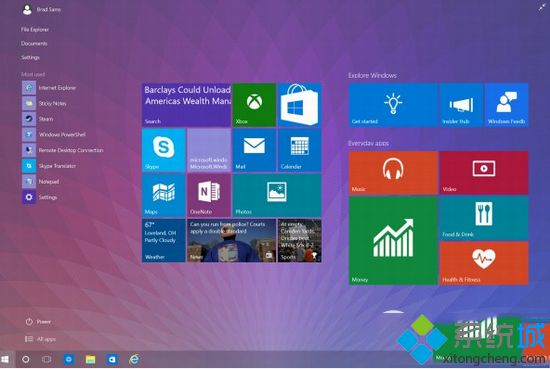
Task: Open the Get started tile
Action: (393, 105)
